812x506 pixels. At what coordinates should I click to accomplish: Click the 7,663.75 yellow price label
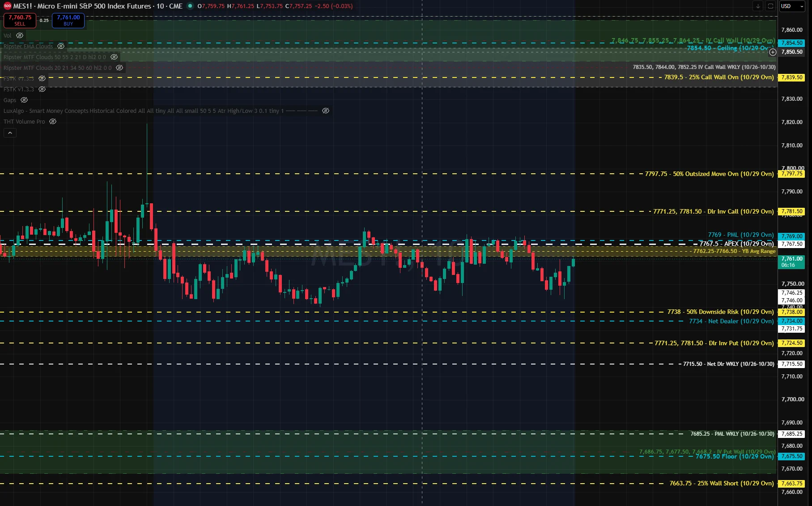click(791, 484)
